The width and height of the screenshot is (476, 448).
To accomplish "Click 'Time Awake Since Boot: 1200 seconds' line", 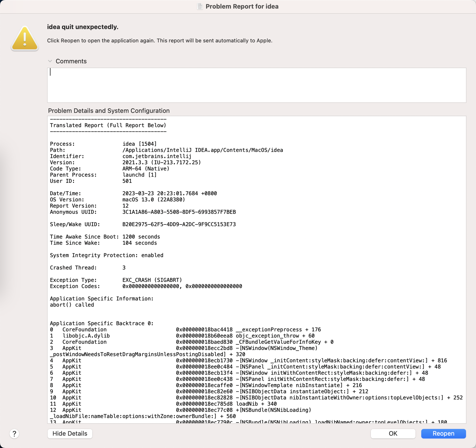I will coord(105,237).
